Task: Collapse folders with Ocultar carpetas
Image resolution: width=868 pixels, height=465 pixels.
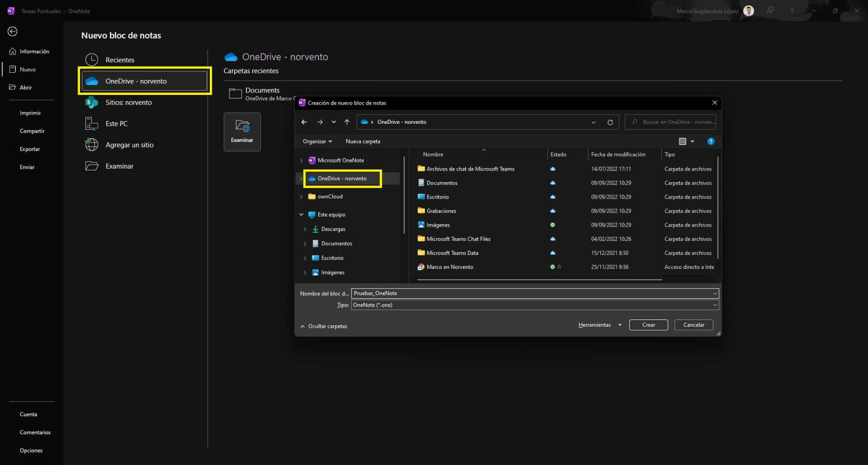Action: [x=324, y=326]
